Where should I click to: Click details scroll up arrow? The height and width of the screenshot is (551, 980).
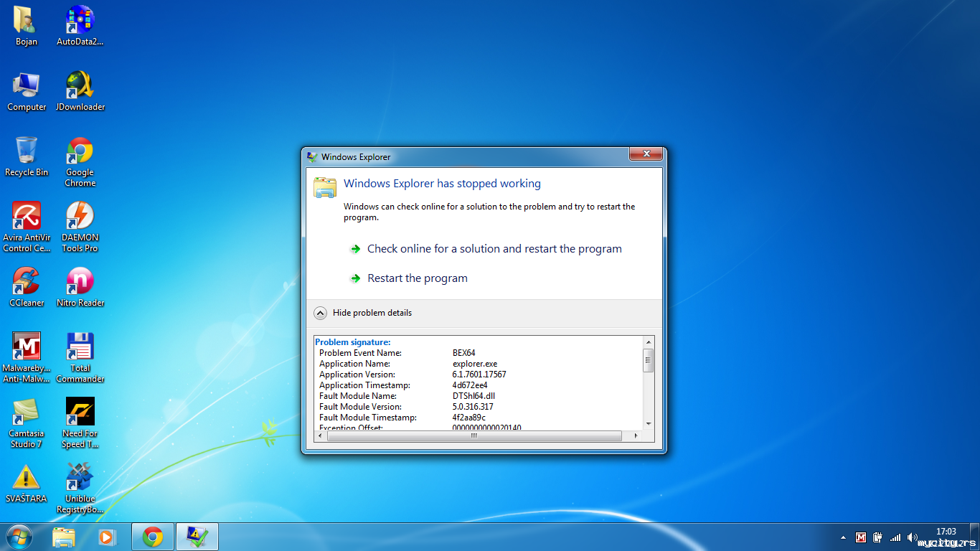[649, 342]
